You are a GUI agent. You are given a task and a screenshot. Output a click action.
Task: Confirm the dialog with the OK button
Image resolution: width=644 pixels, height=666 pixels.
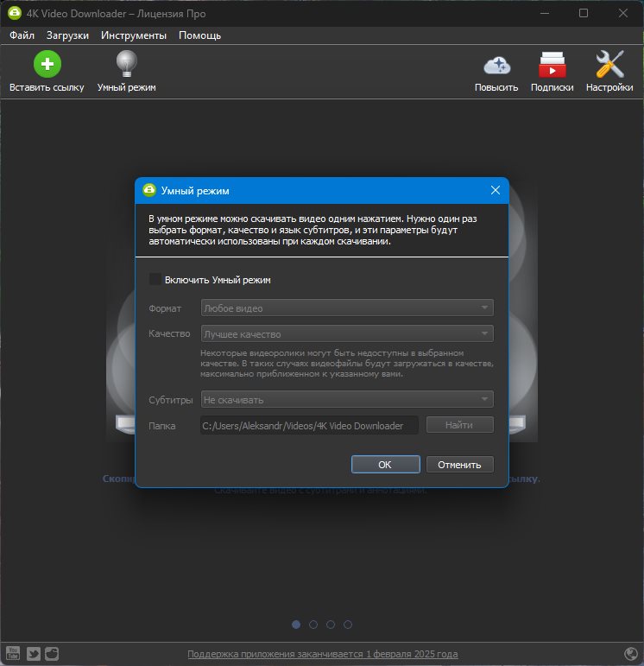(386, 464)
